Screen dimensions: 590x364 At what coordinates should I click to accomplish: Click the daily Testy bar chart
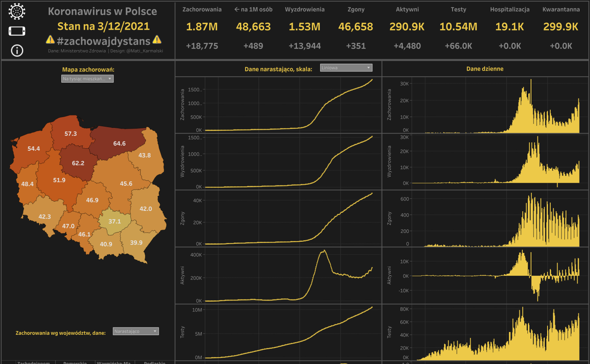[x=495, y=333]
